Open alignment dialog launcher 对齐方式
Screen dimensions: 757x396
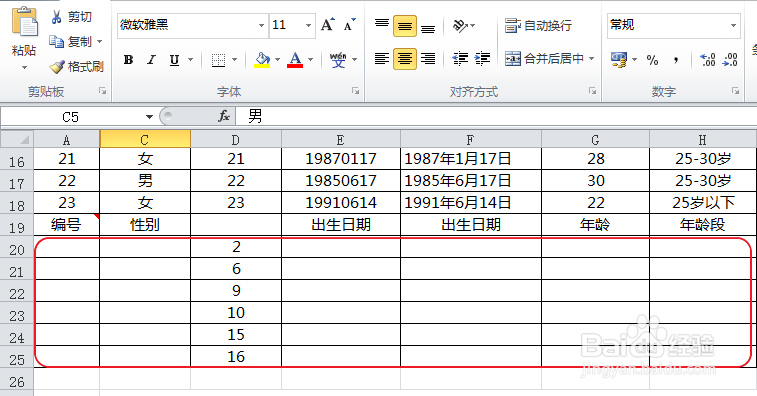(x=592, y=91)
